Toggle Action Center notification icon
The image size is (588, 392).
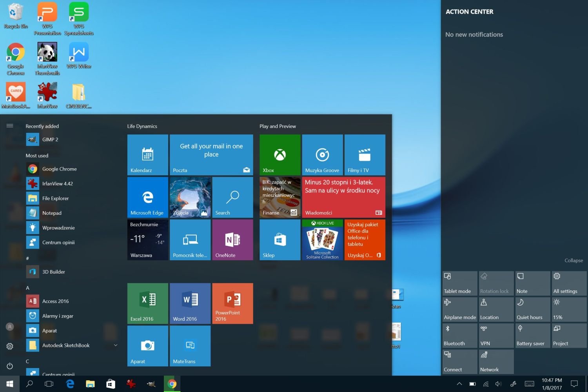574,384
